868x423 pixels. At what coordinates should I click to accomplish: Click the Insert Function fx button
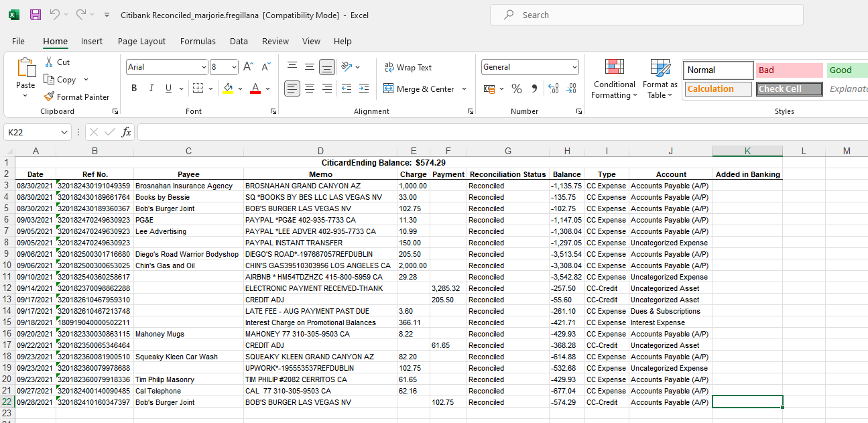click(126, 132)
